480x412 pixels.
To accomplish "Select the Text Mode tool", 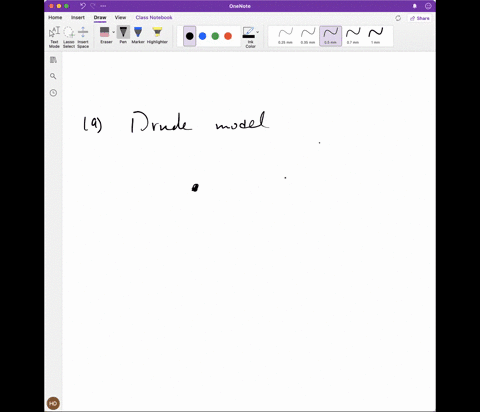I will pos(54,37).
